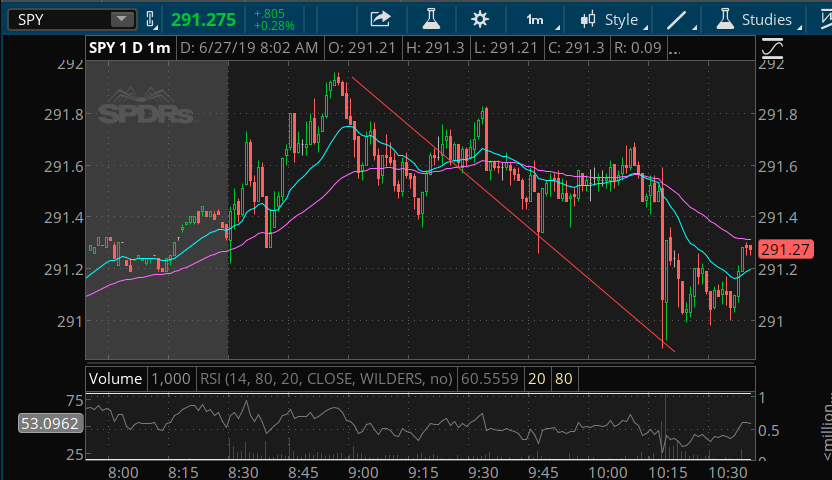
Task: Click the 0.5 label on volume axis
Action: pos(768,430)
